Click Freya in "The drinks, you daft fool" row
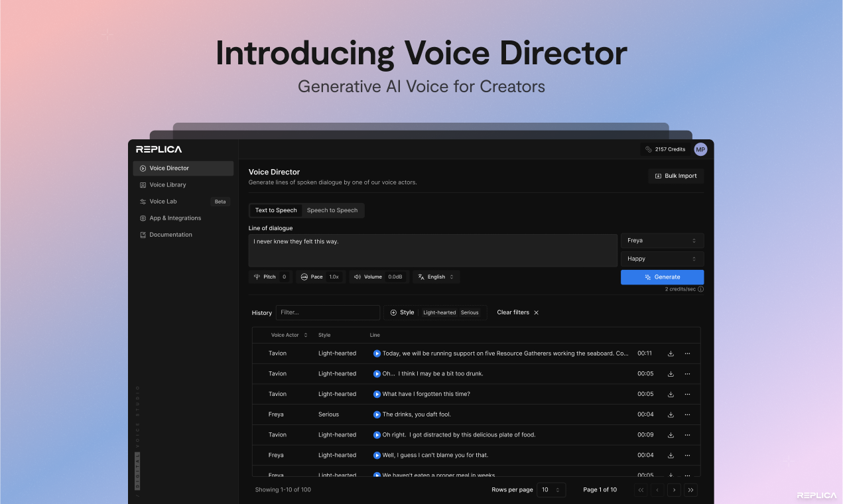Screen dimensions: 843x504 click(x=276, y=414)
